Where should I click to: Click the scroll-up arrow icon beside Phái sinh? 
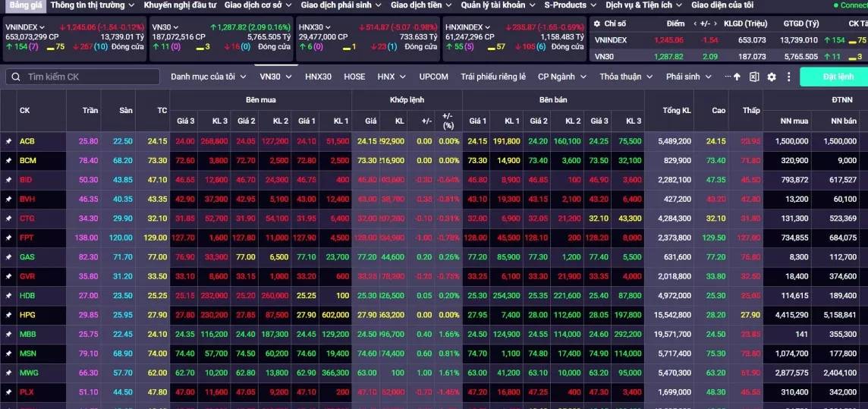click(x=737, y=77)
